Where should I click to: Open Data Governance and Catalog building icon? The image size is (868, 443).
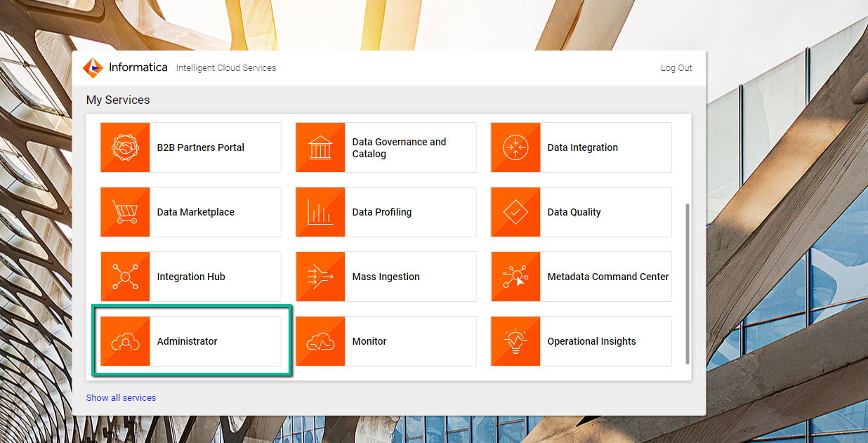[320, 147]
